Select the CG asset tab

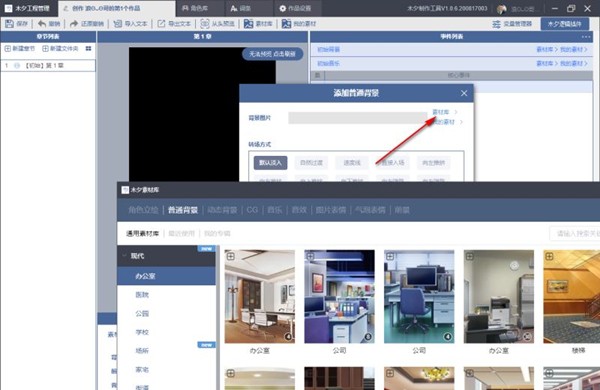click(252, 210)
